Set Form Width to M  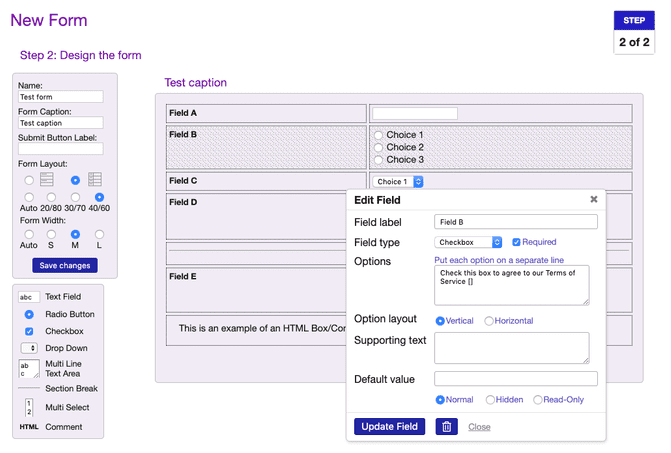75,234
